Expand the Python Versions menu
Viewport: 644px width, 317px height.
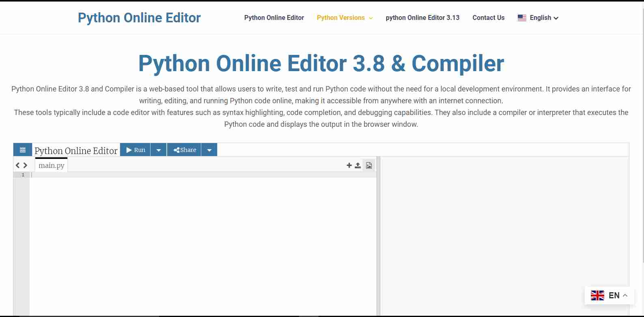[x=345, y=18]
